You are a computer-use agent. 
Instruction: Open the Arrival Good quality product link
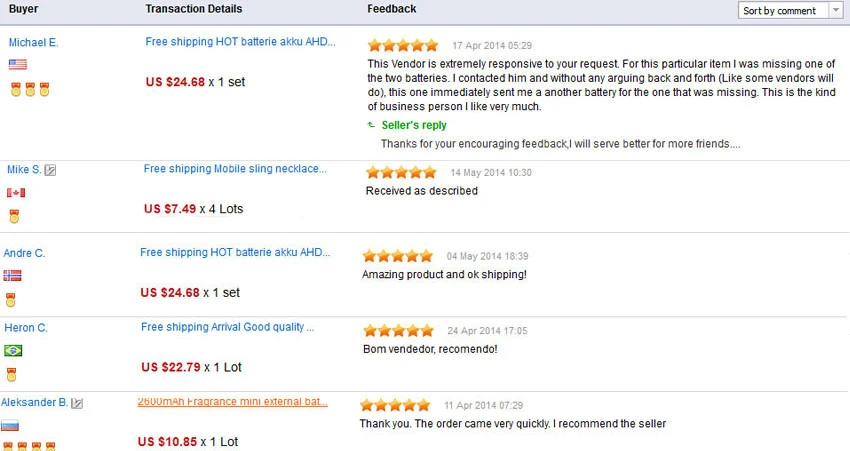(228, 327)
